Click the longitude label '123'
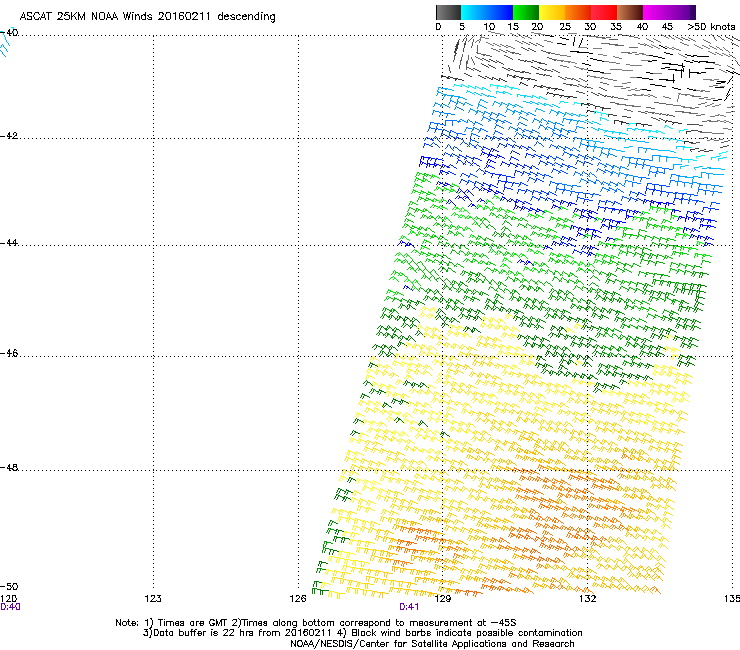 point(153,599)
